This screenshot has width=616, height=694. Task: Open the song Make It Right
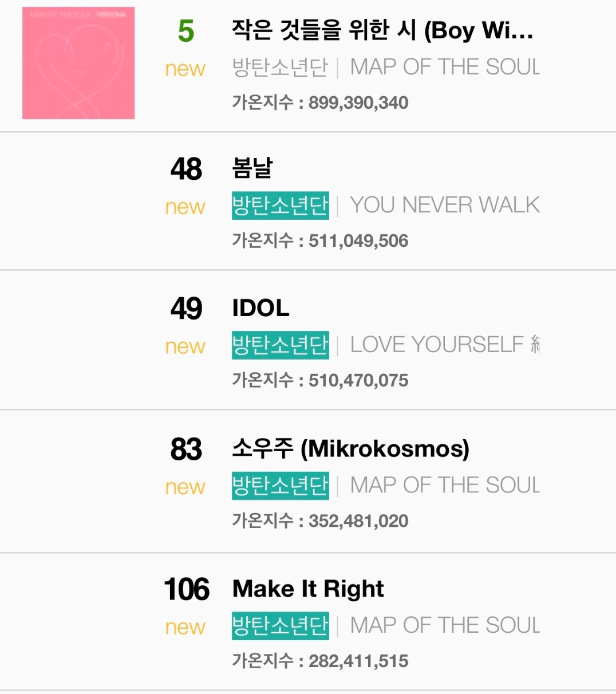pyautogui.click(x=308, y=589)
